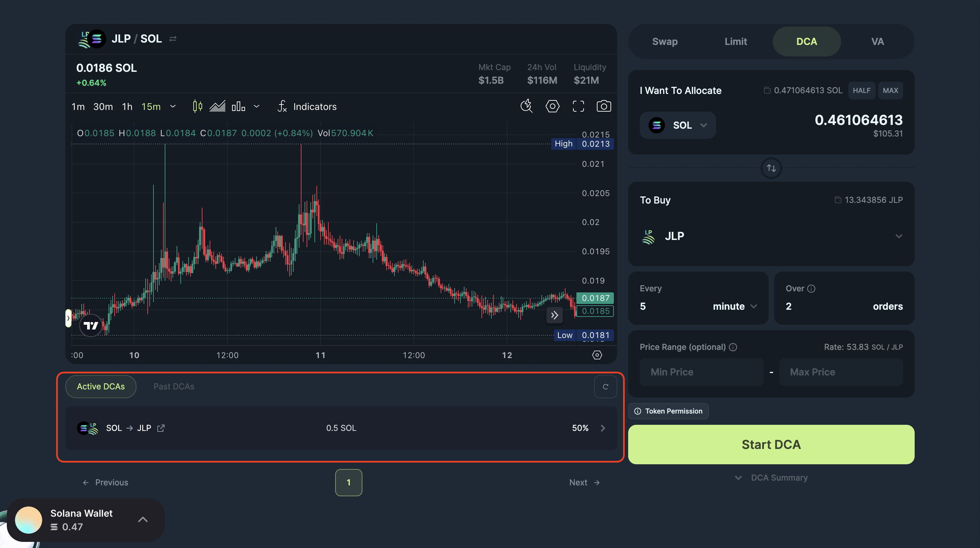Switch to the Limit tab

pyautogui.click(x=735, y=42)
